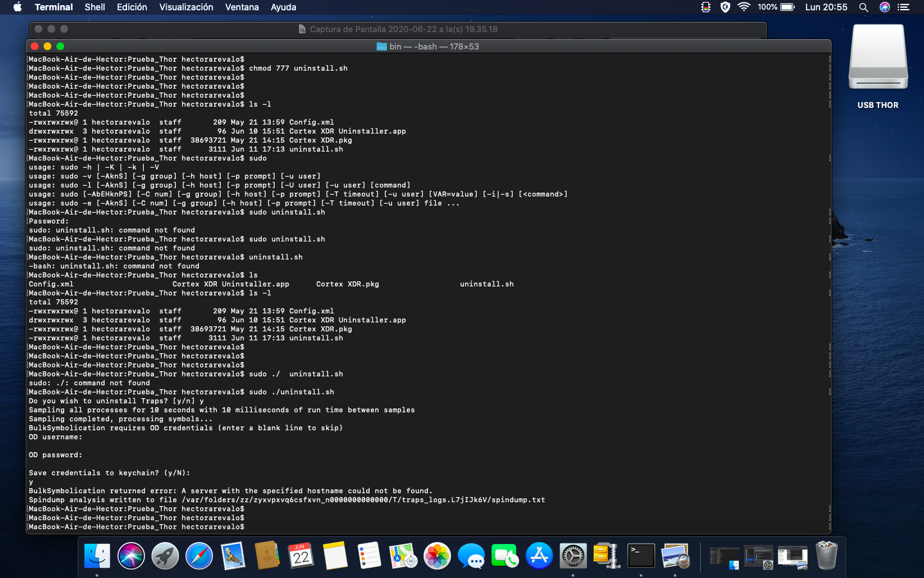Open the yellow archive utility in Dock

607,556
